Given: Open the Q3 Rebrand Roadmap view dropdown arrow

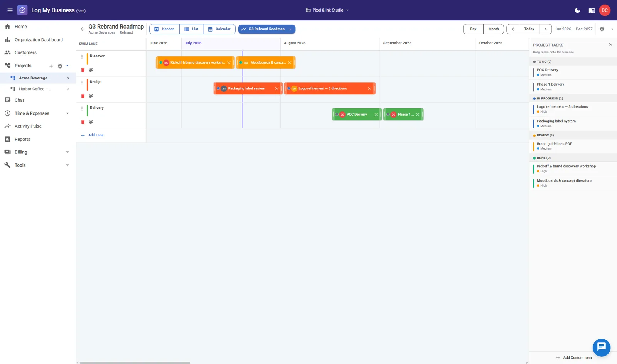Looking at the screenshot, I should [290, 29].
